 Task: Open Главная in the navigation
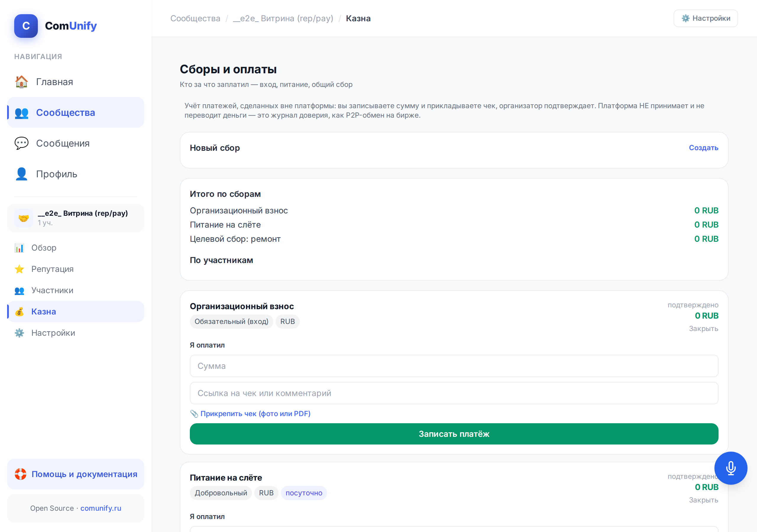pos(76,82)
